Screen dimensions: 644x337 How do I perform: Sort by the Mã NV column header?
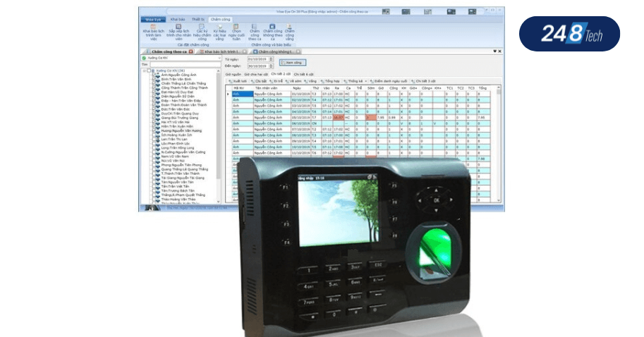(243, 88)
